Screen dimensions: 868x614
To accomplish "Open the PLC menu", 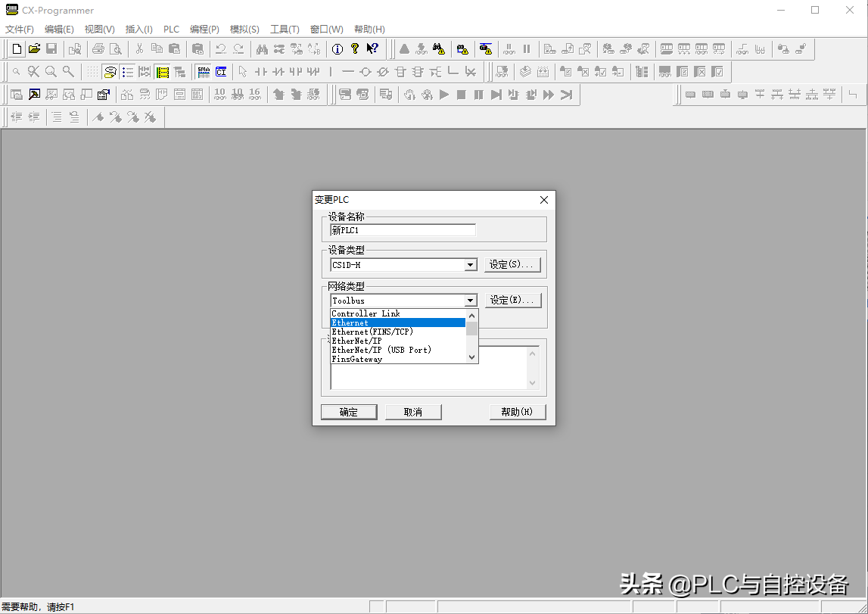I will pos(171,30).
